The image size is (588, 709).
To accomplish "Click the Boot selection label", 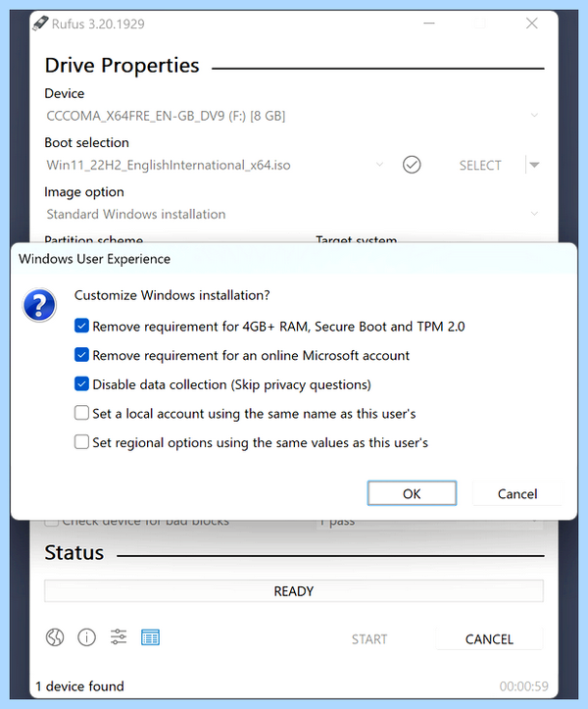I will tap(87, 142).
